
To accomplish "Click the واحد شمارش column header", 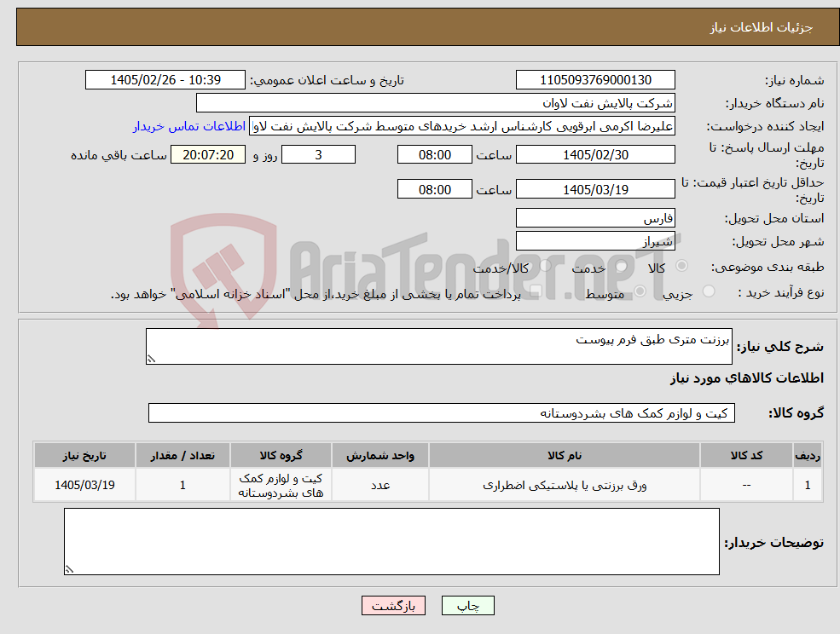I will pos(379,455).
